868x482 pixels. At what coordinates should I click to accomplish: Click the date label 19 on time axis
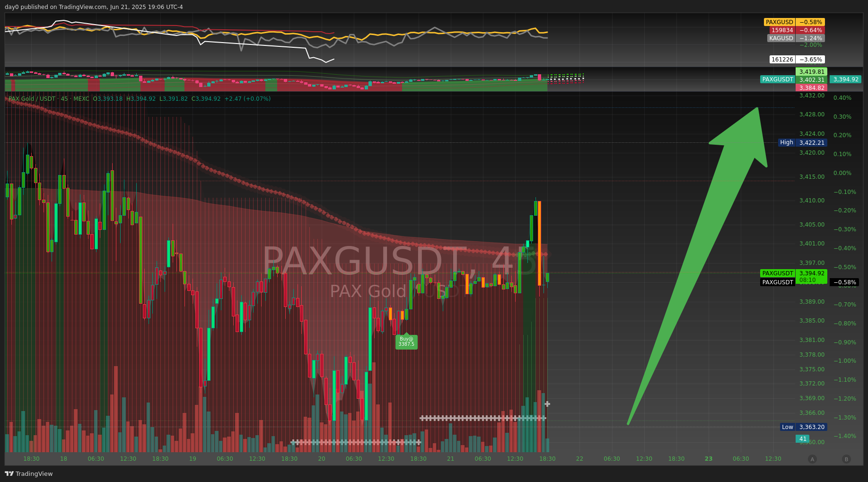193,459
